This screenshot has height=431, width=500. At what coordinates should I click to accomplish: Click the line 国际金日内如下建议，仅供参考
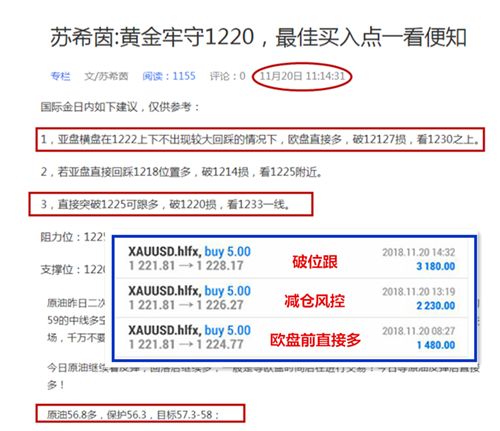(x=120, y=107)
